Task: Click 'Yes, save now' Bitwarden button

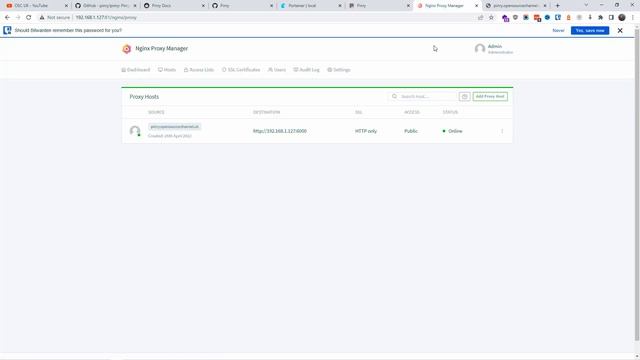Action: [590, 31]
